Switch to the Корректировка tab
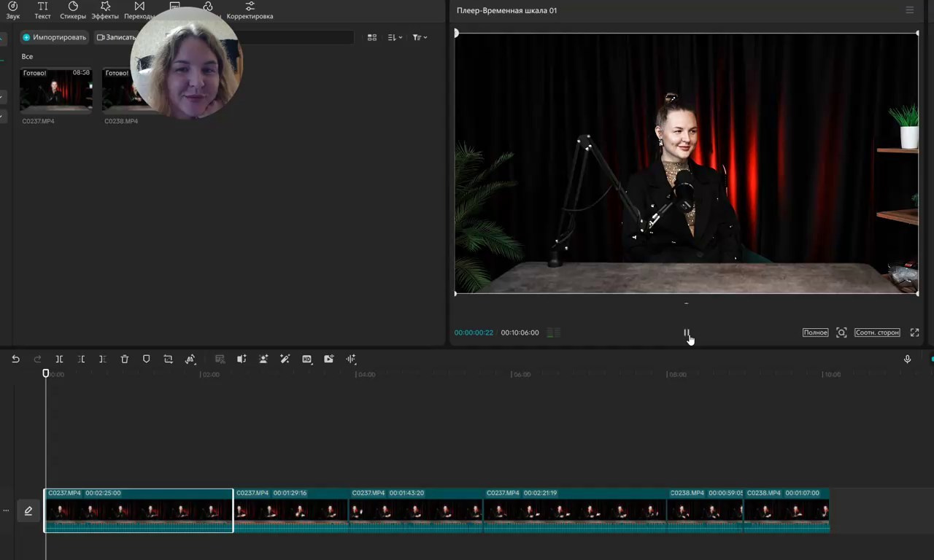Viewport: 934px width, 560px height. pos(250,10)
